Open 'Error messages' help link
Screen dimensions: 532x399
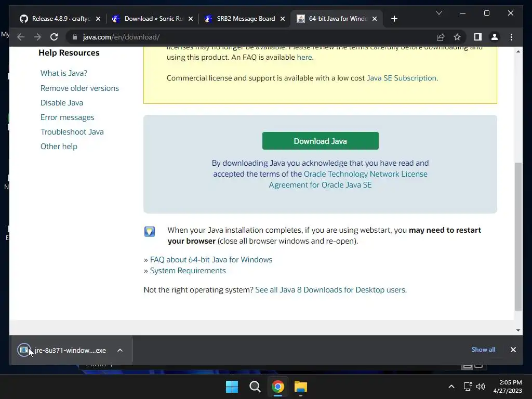point(67,117)
